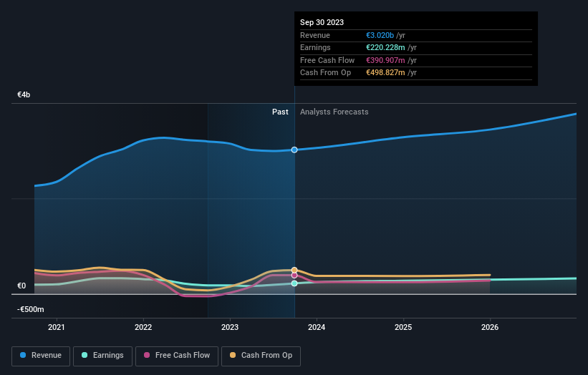Click the 2023 x-axis label
Screen dimensions: 588x375
pos(230,328)
